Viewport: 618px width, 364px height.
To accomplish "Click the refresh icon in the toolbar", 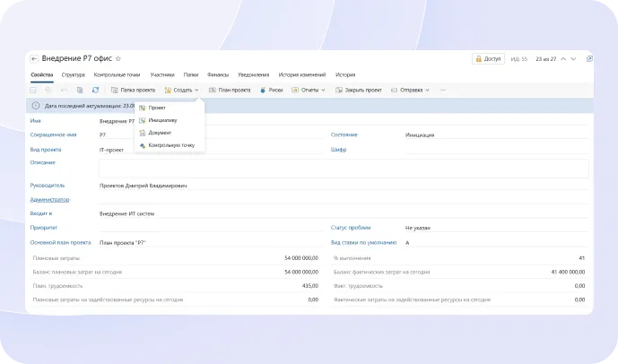I will point(96,91).
